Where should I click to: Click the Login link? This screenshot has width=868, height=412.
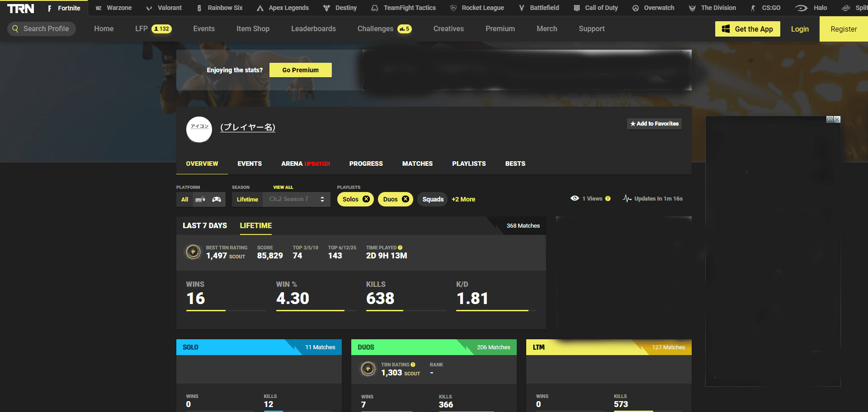800,29
